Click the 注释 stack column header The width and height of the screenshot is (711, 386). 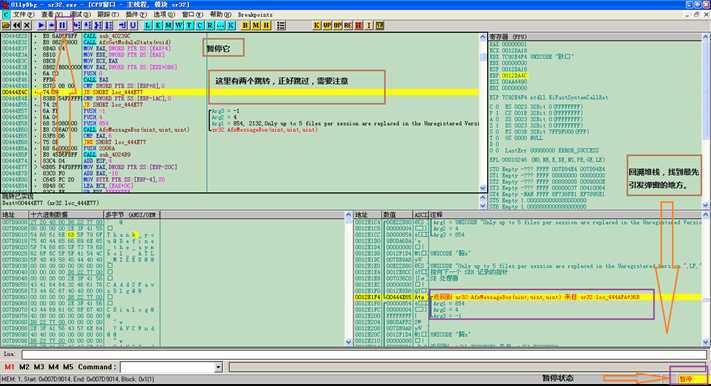tap(565, 215)
